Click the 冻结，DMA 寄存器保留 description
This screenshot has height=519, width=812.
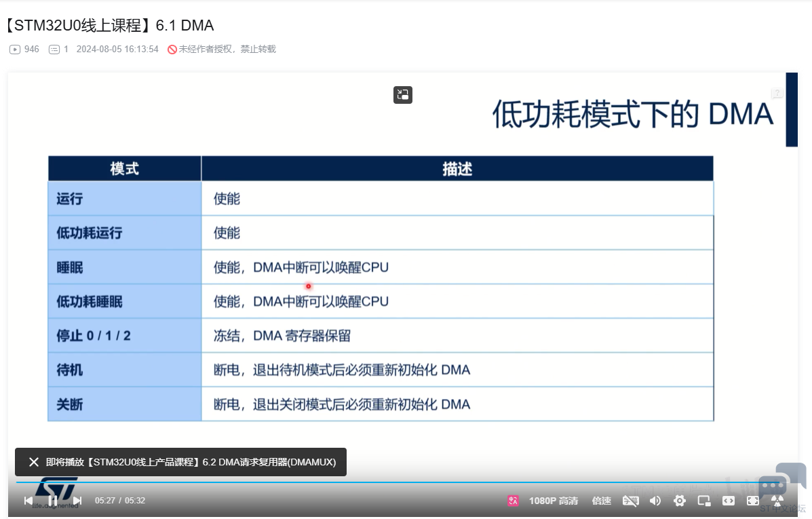tap(282, 336)
